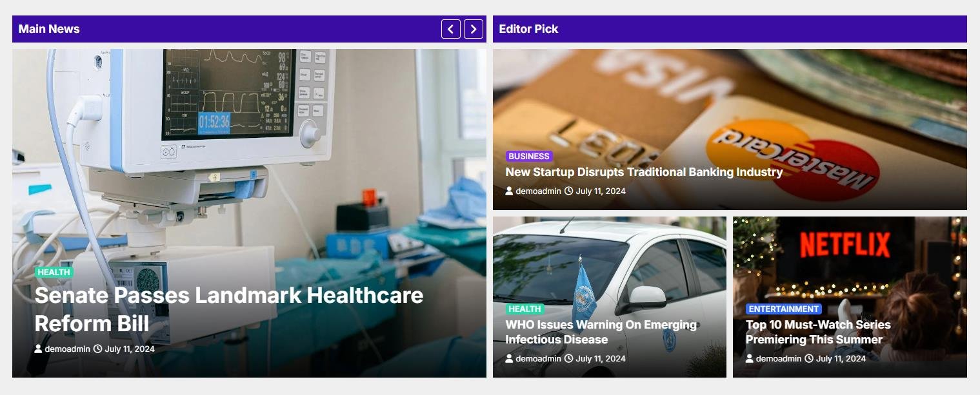Screen dimensions: 980x395
Task: Click the user icon under the Netflix series article
Action: [750, 358]
